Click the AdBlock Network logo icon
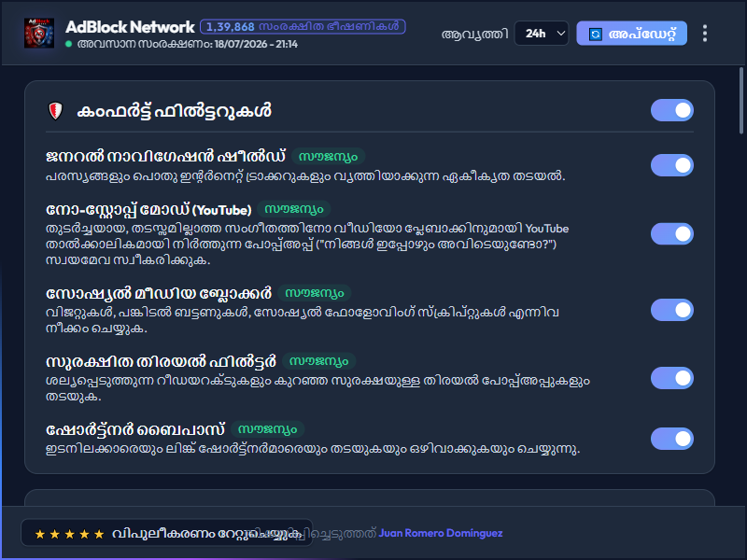The width and height of the screenshot is (747, 560). point(39,33)
